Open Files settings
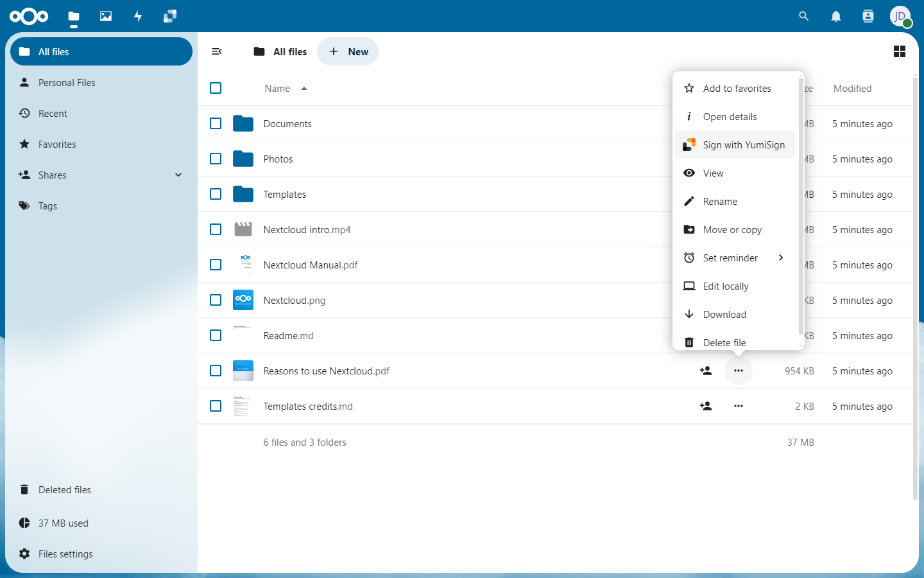 [101, 554]
